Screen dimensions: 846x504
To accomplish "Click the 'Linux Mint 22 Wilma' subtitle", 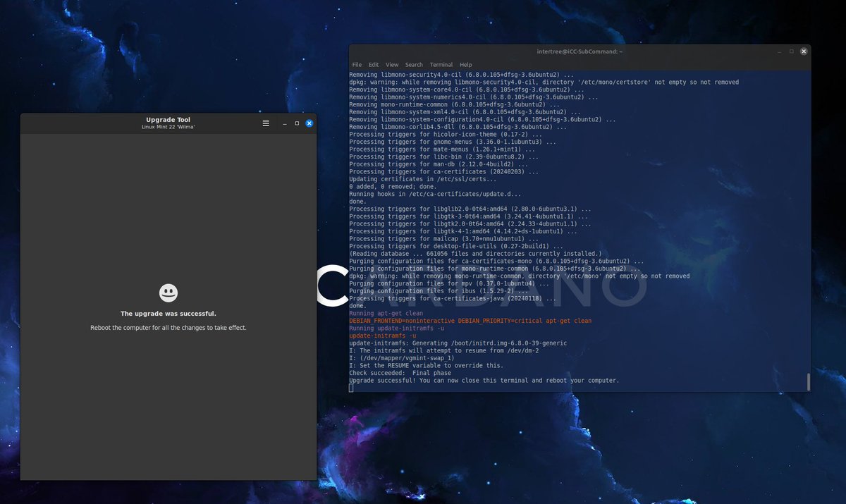I will [168, 128].
